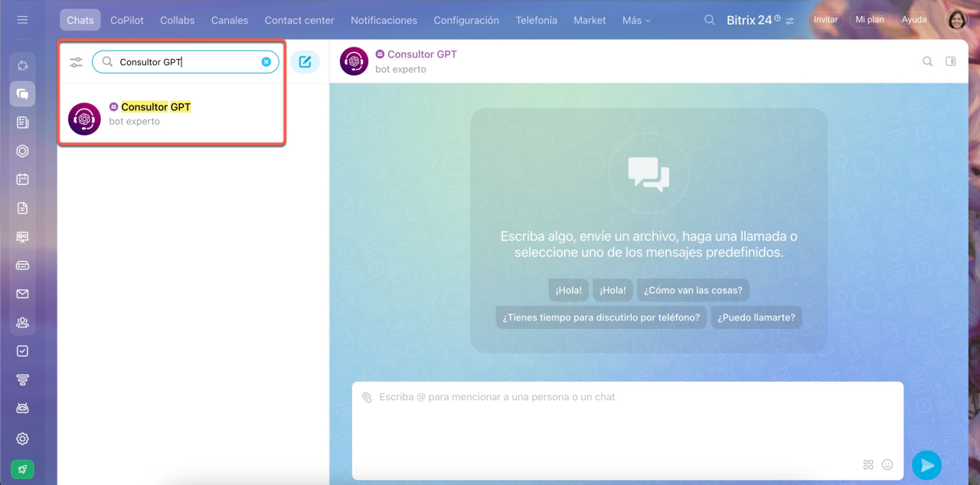Clear the chat search field text
Viewport: 980px width, 485px height.
pyautogui.click(x=266, y=62)
